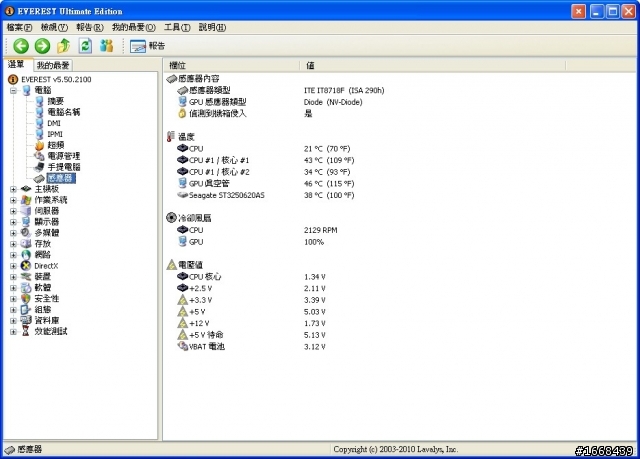The height and width of the screenshot is (459, 640).
Task: Expand the 效能測試 tree node
Action: coord(13,332)
